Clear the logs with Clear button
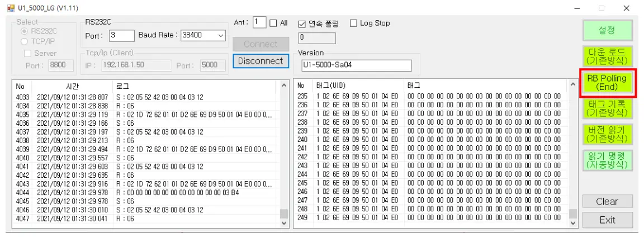644x237 pixels. tap(607, 201)
